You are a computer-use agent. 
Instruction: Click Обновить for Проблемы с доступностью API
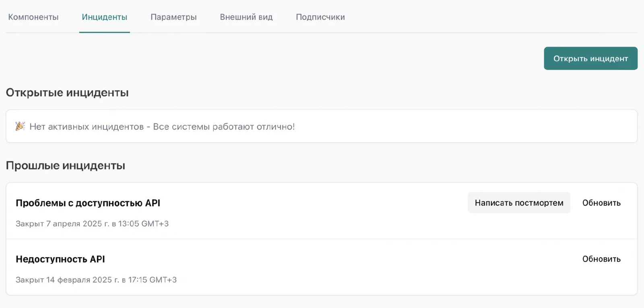601,203
